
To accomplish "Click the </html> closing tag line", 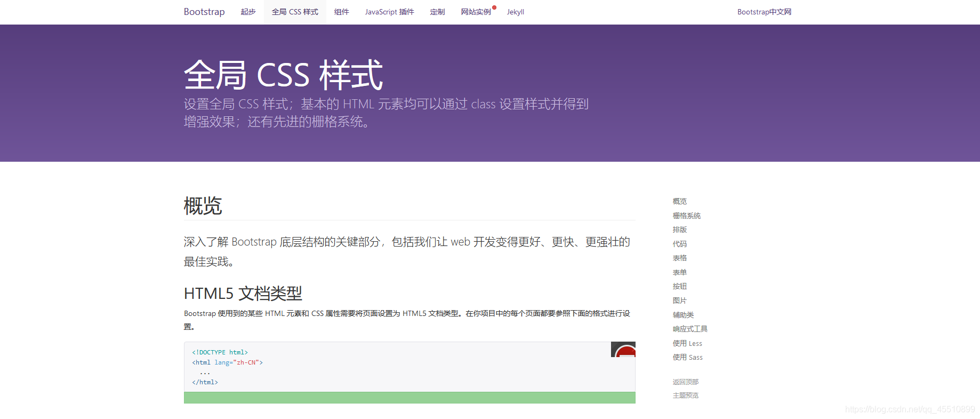I will [x=205, y=382].
